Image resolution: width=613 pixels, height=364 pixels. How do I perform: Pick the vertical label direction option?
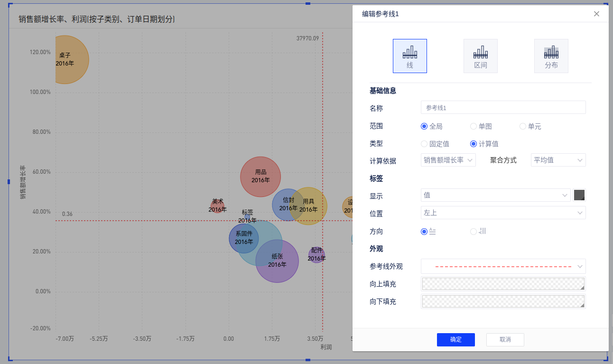(x=474, y=232)
